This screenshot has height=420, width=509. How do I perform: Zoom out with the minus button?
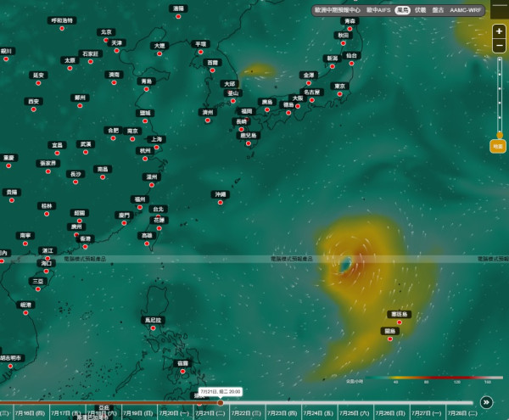click(500, 46)
